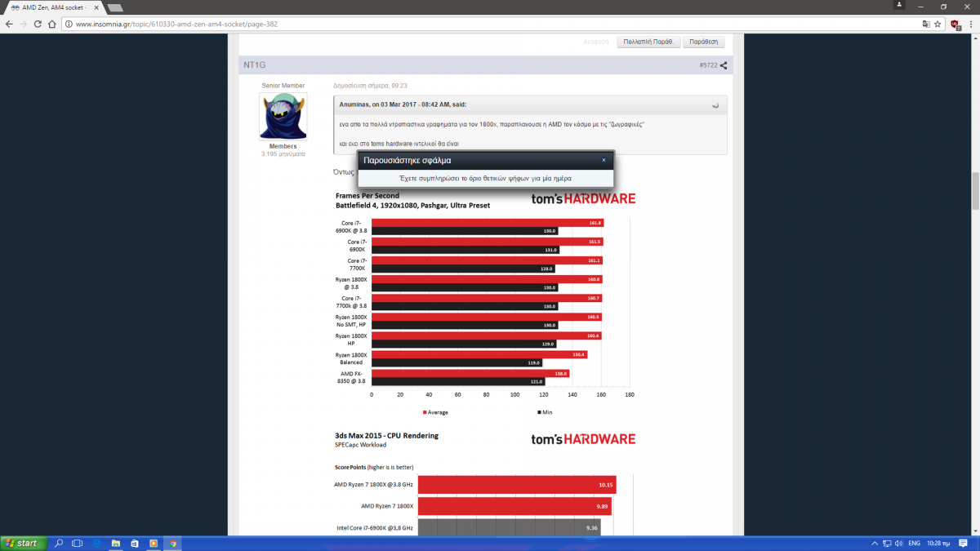980x551 pixels.
Task: Open a new browser tab
Action: point(115,7)
